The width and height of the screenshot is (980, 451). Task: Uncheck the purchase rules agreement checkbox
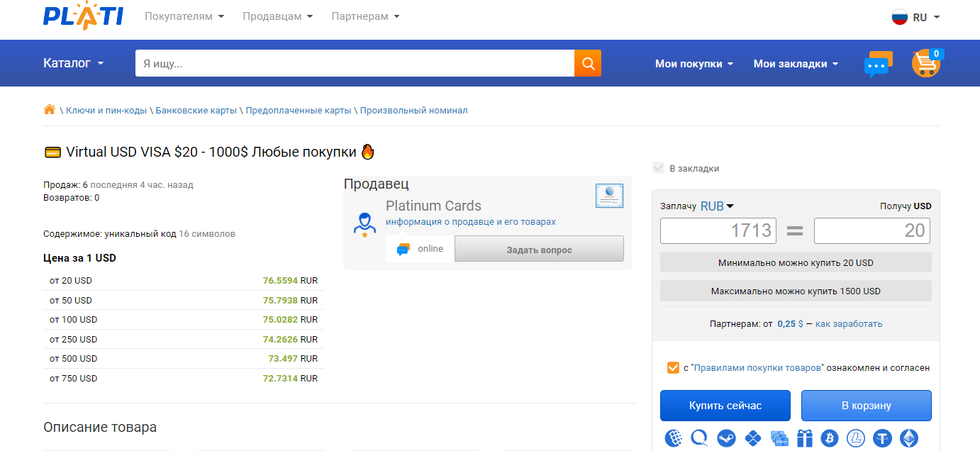coord(673,367)
